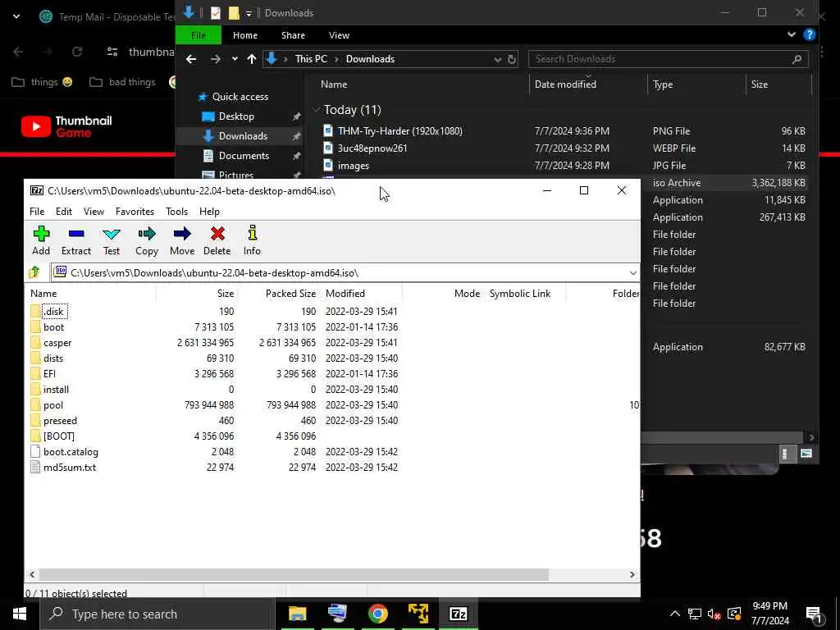840x630 pixels.
Task: Sort Explorer files by Date modified
Action: [x=588, y=84]
